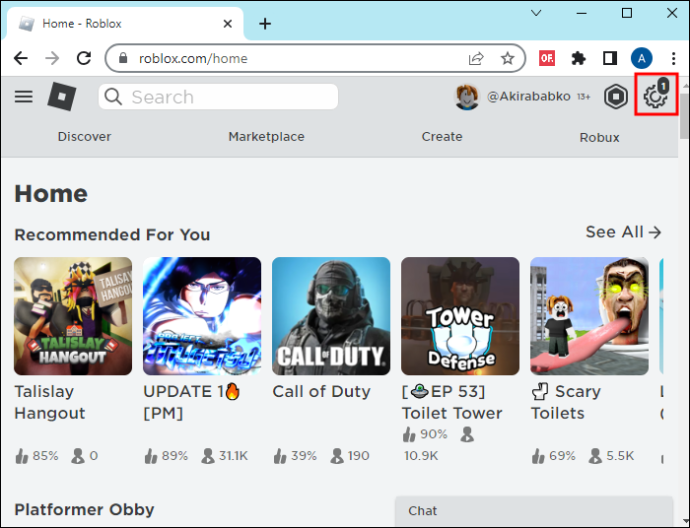Open a new browser tab
Viewport: 690px width, 528px height.
pyautogui.click(x=265, y=24)
